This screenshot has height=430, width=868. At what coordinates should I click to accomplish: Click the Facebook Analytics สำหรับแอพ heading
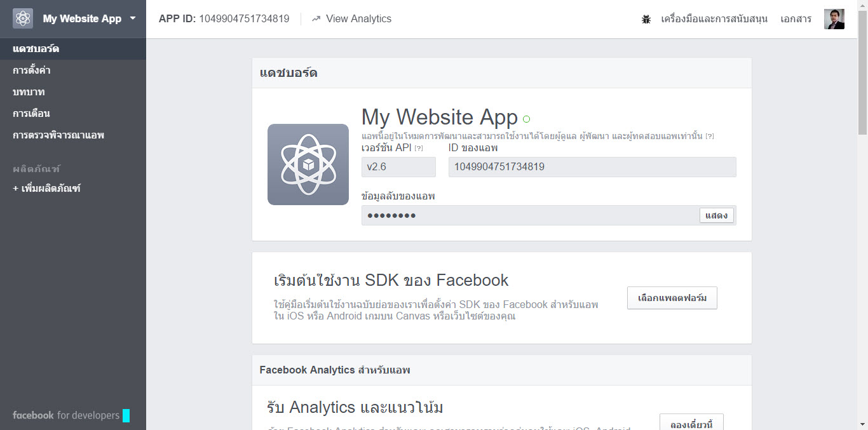click(x=335, y=370)
